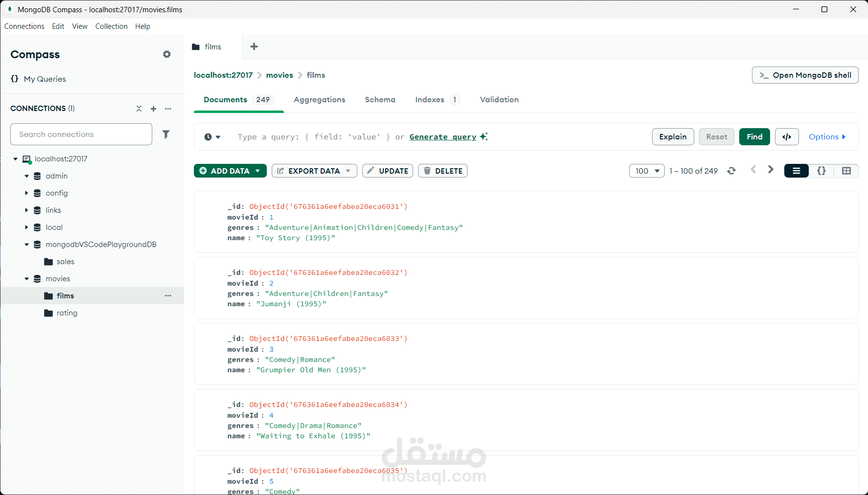Click the Find button
The image size is (868, 495).
pyautogui.click(x=754, y=137)
